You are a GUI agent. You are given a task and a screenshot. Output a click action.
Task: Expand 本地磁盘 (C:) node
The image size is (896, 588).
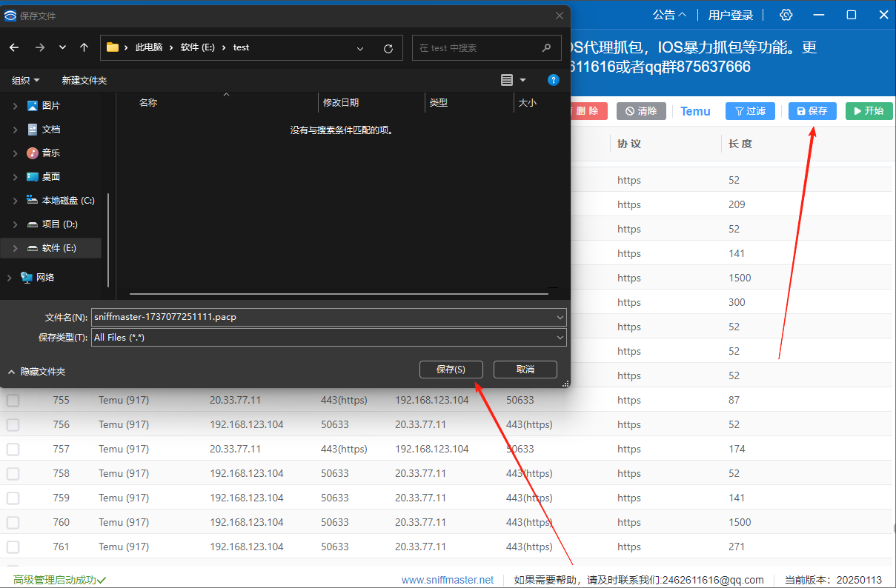tap(15, 201)
